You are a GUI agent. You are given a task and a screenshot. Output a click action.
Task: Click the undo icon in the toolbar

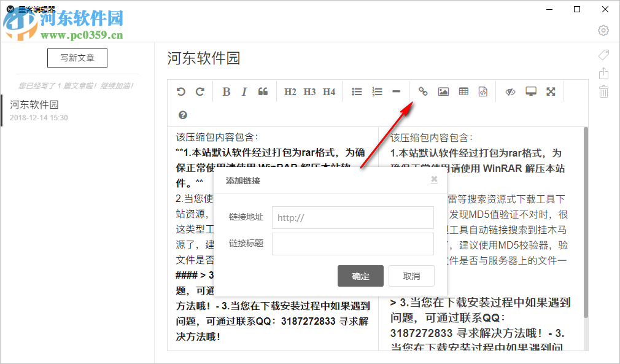[x=180, y=91]
